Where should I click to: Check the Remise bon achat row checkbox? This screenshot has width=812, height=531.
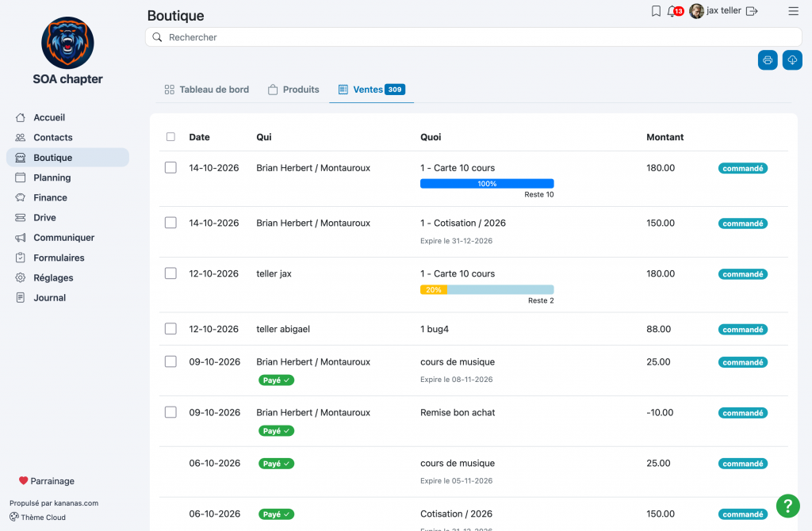pos(170,412)
